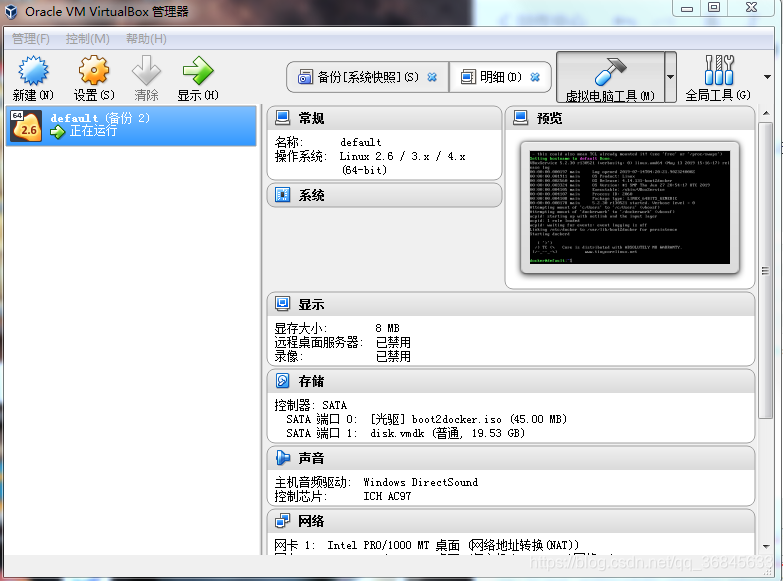
Task: Open the 管理(F) menu
Action: coord(31,39)
